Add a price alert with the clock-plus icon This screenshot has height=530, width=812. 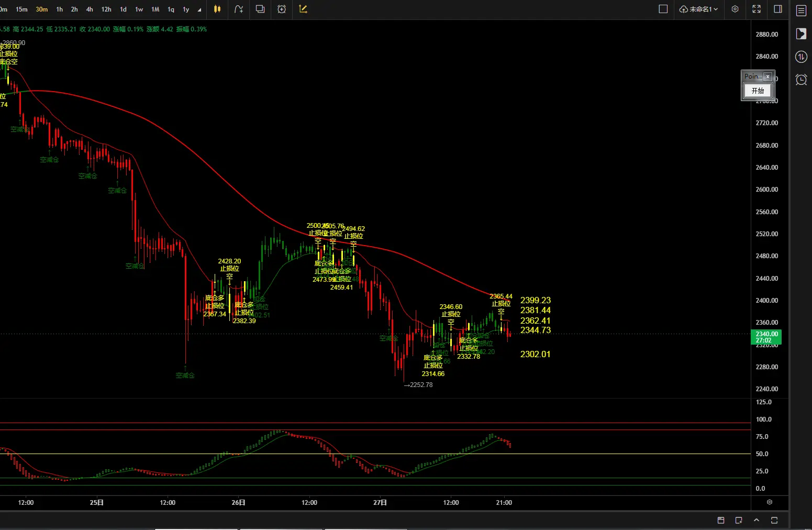coord(282,9)
